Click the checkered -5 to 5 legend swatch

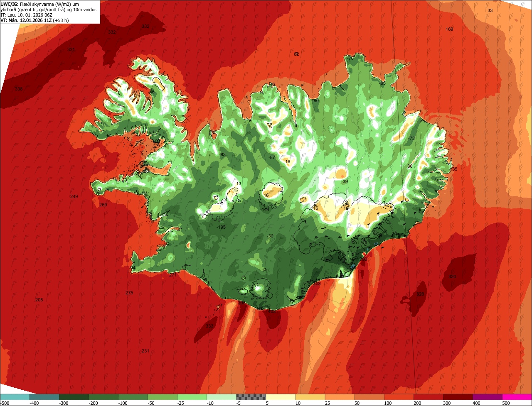tap(251, 397)
